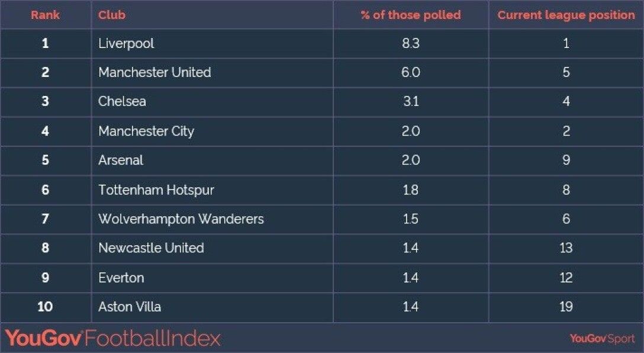Click the Rank column header
Screen dimensions: 644x353
click(45, 15)
